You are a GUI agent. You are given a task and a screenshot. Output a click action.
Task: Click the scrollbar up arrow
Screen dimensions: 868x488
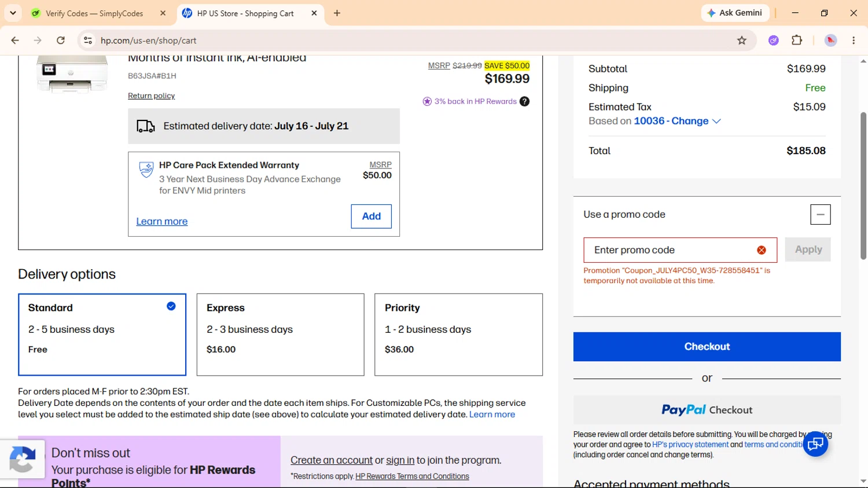(x=863, y=61)
